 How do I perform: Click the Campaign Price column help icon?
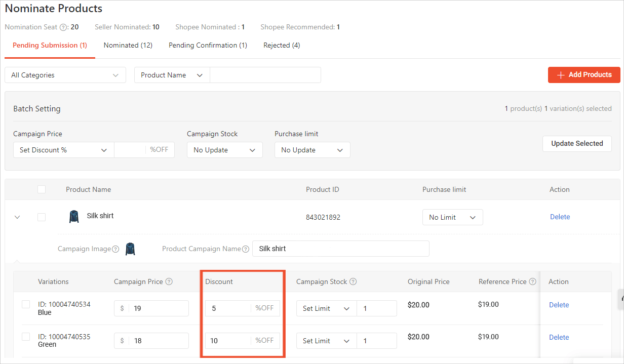click(169, 281)
